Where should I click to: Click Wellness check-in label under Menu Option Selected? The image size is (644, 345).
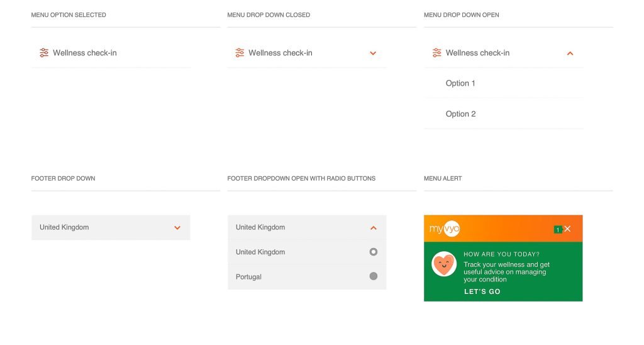[85, 53]
